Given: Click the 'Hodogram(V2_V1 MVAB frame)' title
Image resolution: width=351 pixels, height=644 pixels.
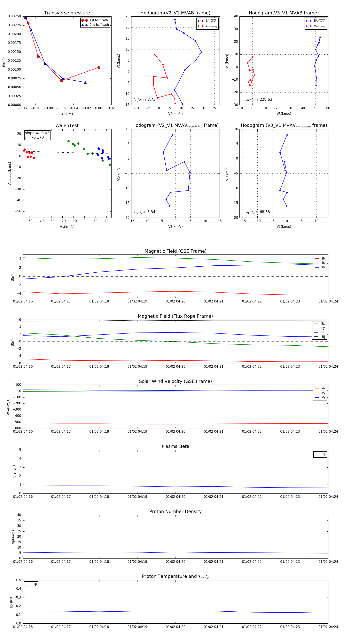Looking at the screenshot, I should tap(175, 13).
